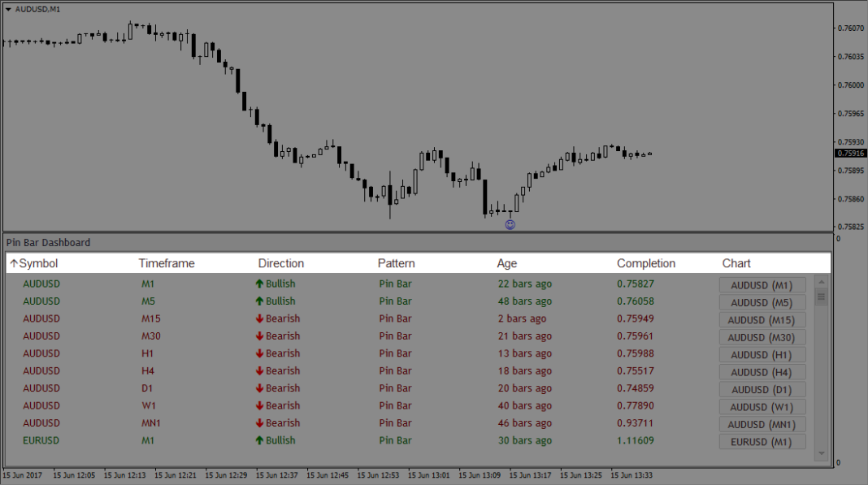Click the Symbol column header

[37, 262]
